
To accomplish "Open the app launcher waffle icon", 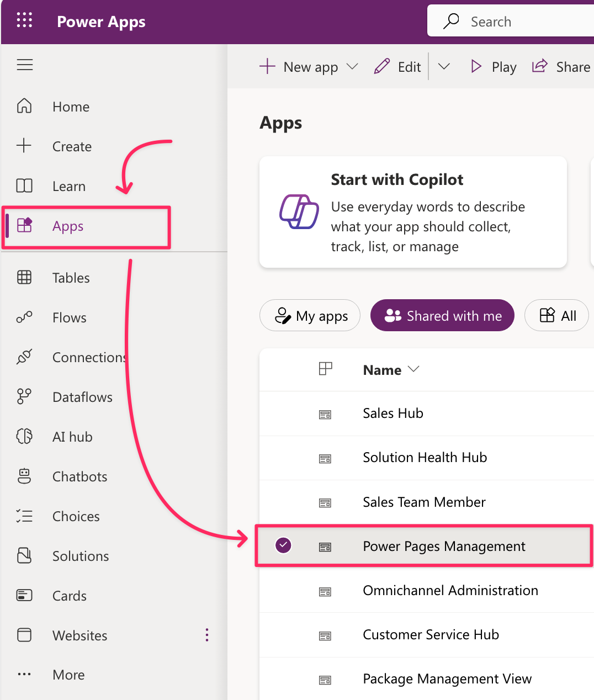I will tap(24, 22).
